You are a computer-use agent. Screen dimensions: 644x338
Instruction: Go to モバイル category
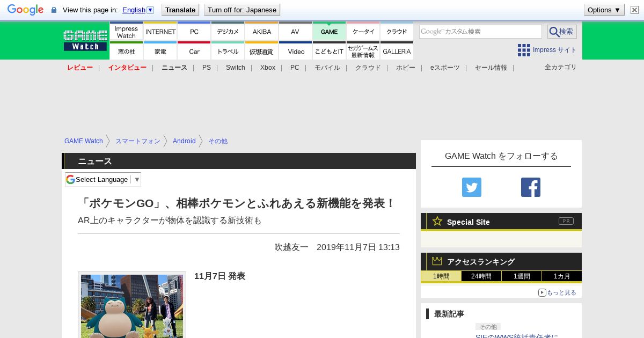pyautogui.click(x=327, y=68)
